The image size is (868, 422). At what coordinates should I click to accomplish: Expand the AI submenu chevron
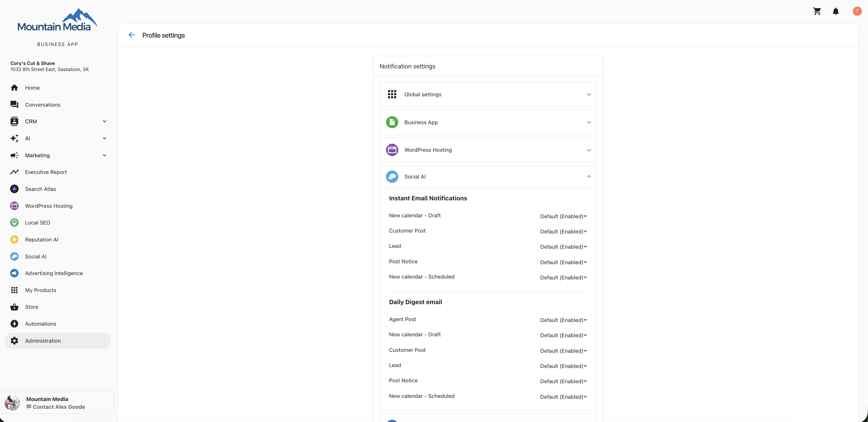104,139
